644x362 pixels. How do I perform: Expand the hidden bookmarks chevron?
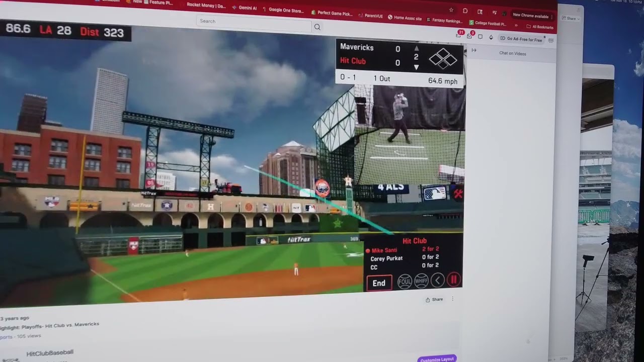coord(516,25)
